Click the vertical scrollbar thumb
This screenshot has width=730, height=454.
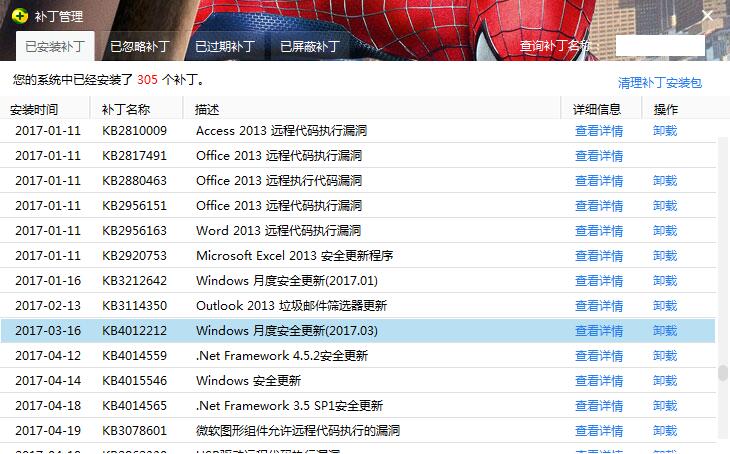click(723, 373)
